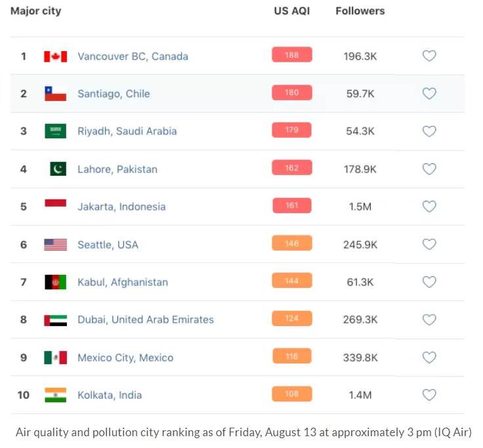Click the Dubai row heart icon
The height and width of the screenshot is (448, 483).
click(429, 319)
